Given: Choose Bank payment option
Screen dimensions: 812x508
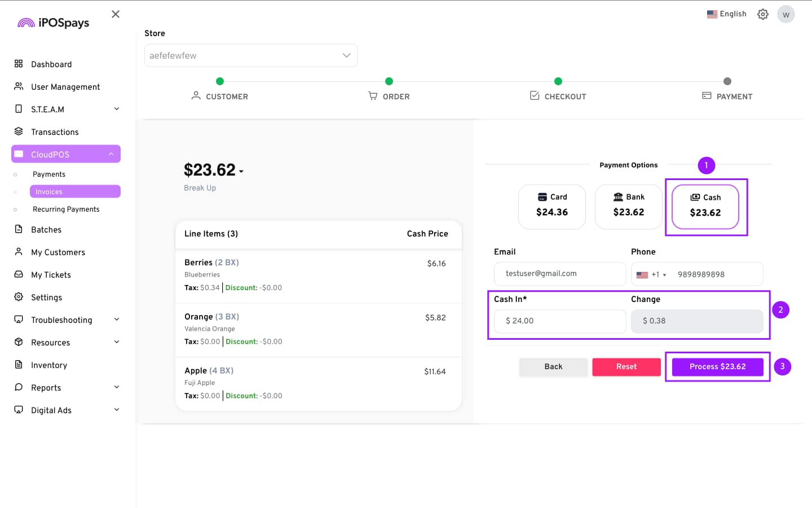Looking at the screenshot, I should pyautogui.click(x=628, y=207).
